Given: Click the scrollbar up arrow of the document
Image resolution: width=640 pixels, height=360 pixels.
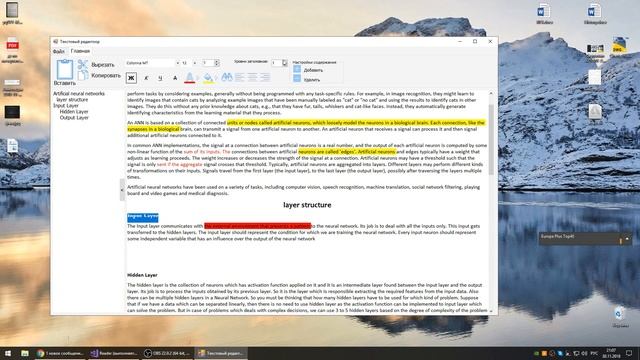Looking at the screenshot, I should click(491, 93).
